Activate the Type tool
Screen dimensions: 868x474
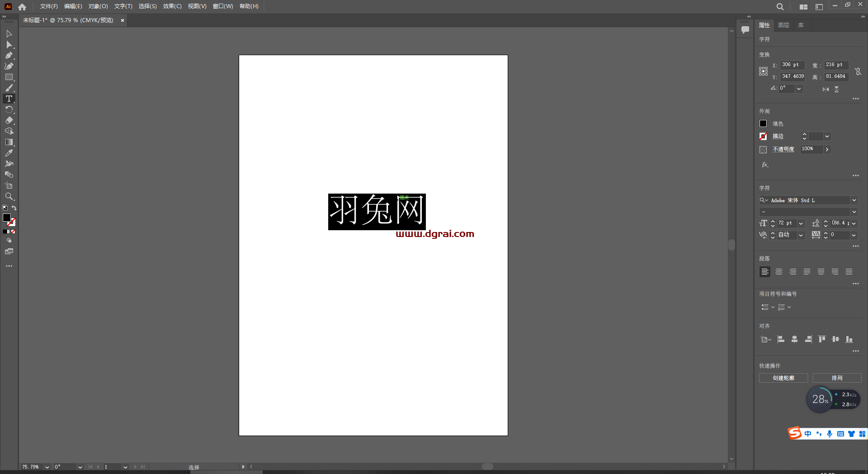pyautogui.click(x=9, y=99)
